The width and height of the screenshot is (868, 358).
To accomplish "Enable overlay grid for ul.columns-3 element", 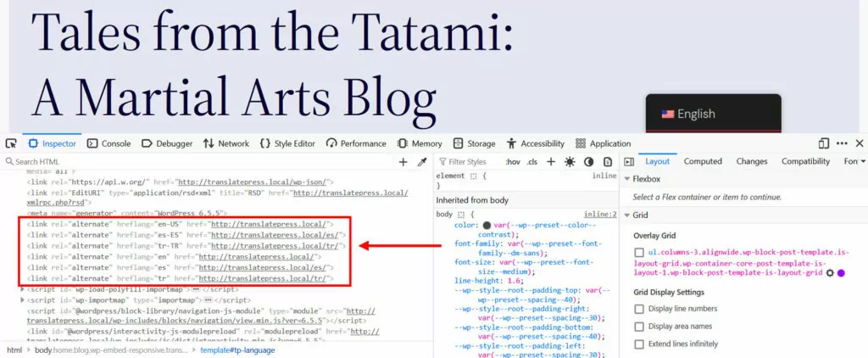I will point(639,252).
